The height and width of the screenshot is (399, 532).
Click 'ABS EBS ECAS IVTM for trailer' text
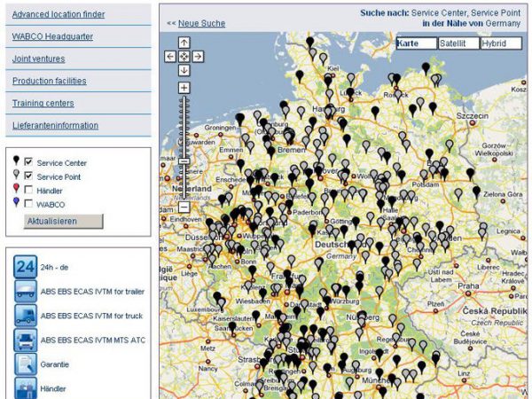[x=92, y=292]
